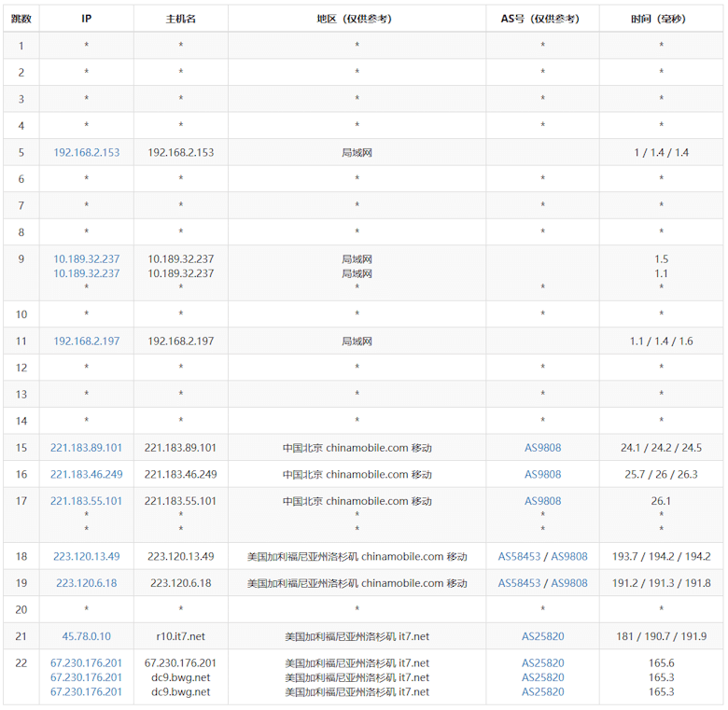728x710 pixels.
Task: Click the AS58453 link in hop 19
Action: point(519,583)
